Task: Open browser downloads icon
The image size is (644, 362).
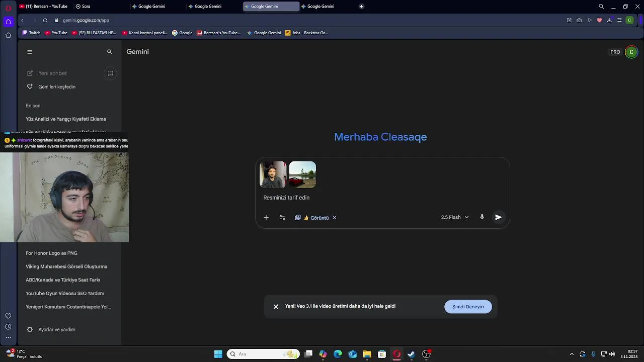Action: (609, 20)
